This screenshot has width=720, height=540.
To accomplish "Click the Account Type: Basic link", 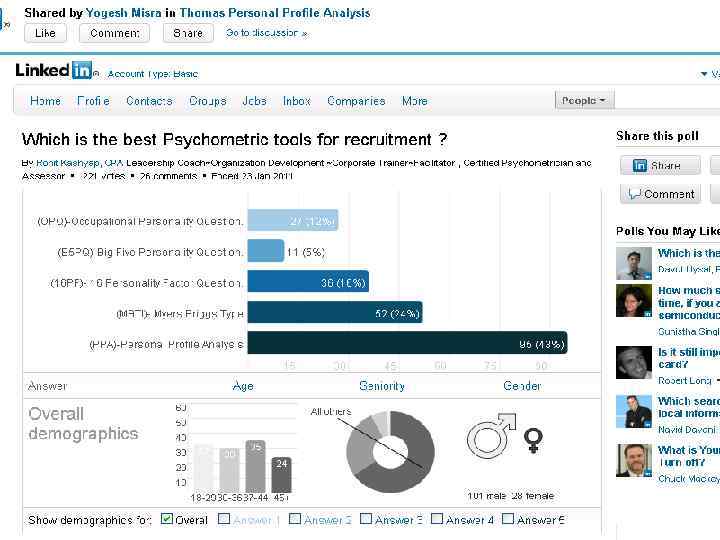I will 152,74.
